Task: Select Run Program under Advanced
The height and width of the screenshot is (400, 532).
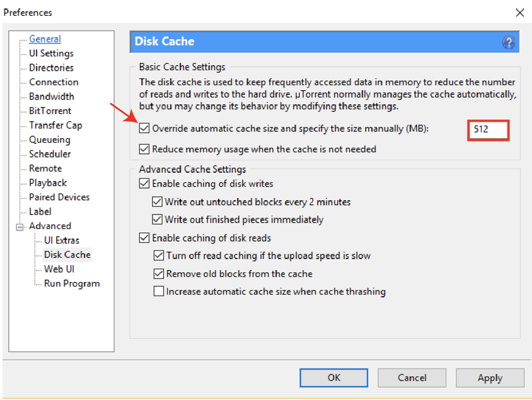Action: pos(72,283)
